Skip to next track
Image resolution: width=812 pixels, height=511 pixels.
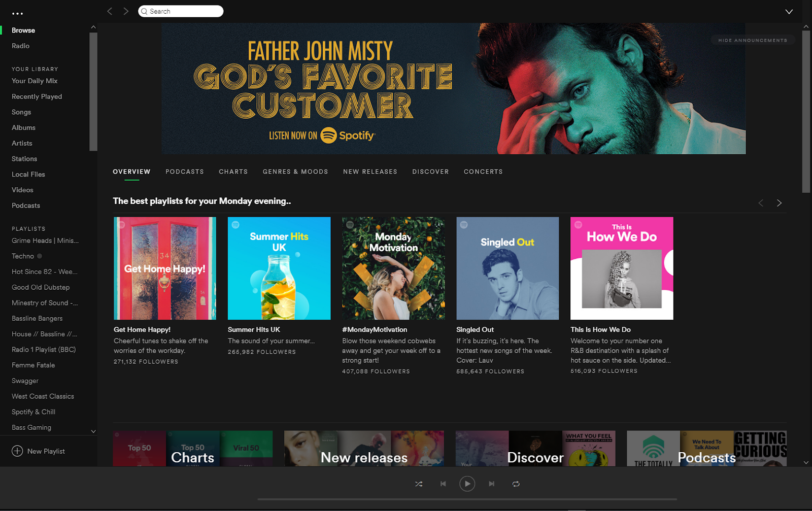coord(491,484)
